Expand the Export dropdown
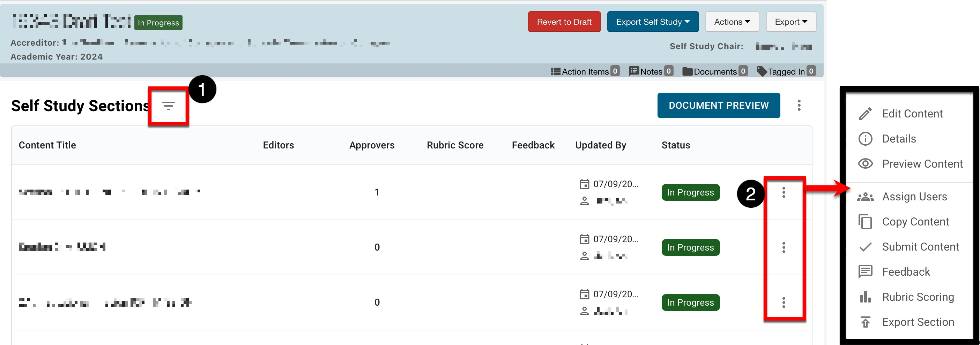The height and width of the screenshot is (345, 980). click(790, 22)
